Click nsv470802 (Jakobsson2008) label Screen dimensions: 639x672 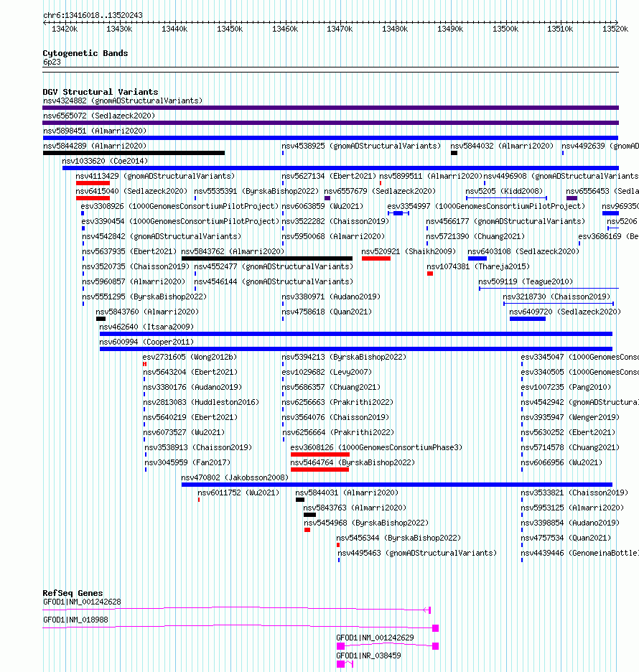coord(235,478)
